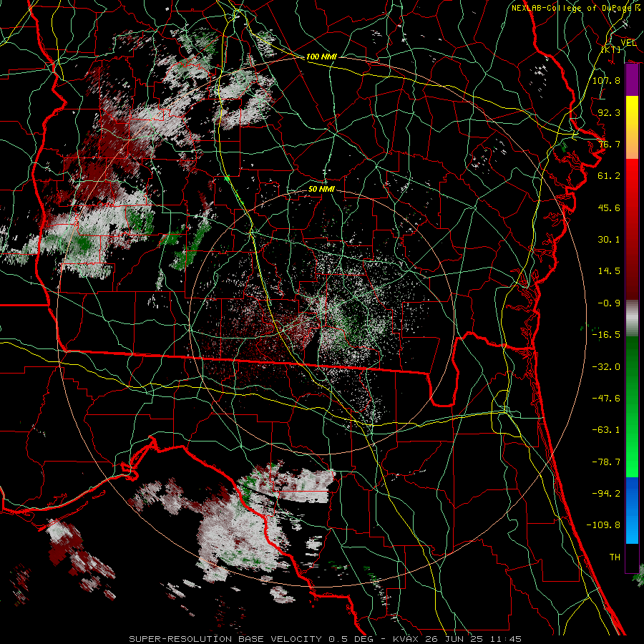Select the 45.6 legend value

pyautogui.click(x=609, y=208)
